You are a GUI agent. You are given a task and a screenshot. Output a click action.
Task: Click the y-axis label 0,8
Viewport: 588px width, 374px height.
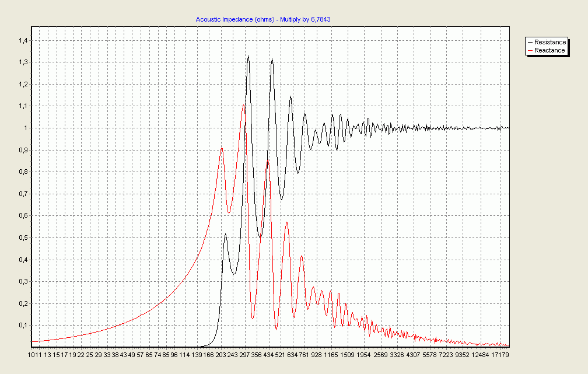(x=23, y=172)
